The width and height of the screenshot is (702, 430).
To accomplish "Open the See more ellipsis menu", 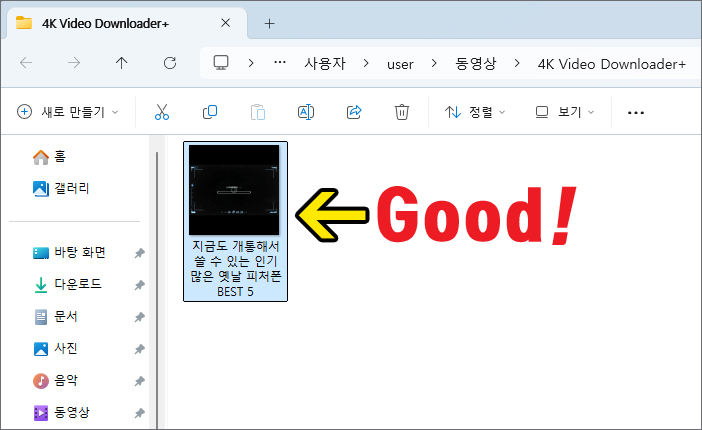I will tap(635, 112).
